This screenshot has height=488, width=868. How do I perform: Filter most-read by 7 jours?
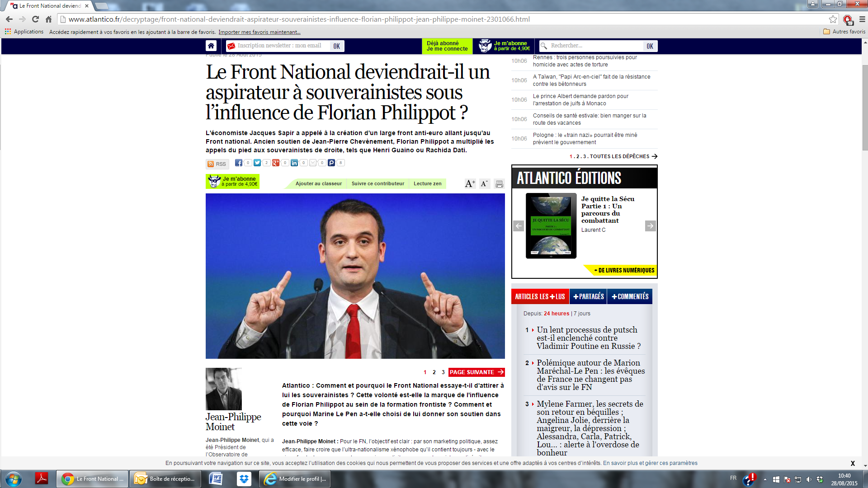[x=582, y=314]
